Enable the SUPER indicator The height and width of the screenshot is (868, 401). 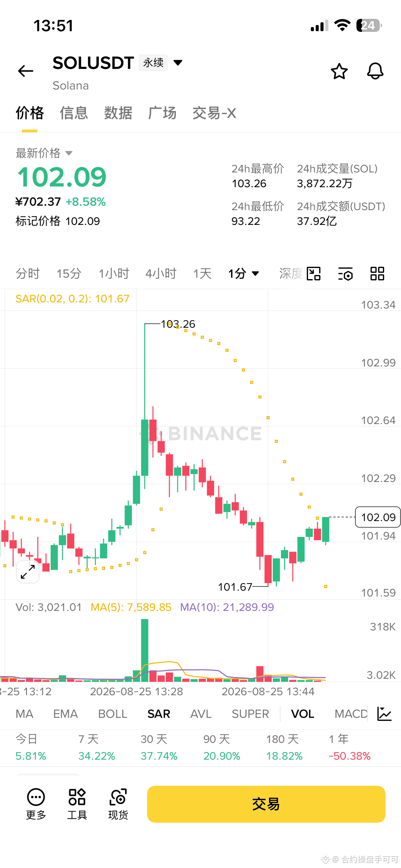point(250,714)
